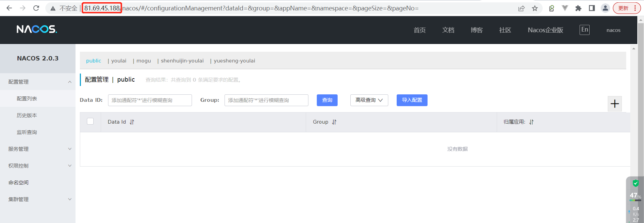Viewport: 644px width, 223px height.
Task: Sort by the Data Id column arrows
Action: coord(132,122)
